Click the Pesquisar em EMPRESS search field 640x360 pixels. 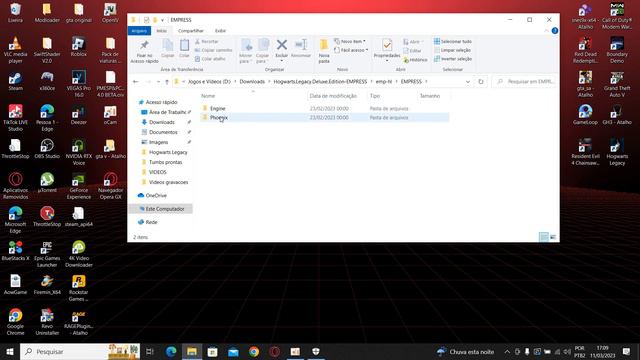[x=524, y=82]
